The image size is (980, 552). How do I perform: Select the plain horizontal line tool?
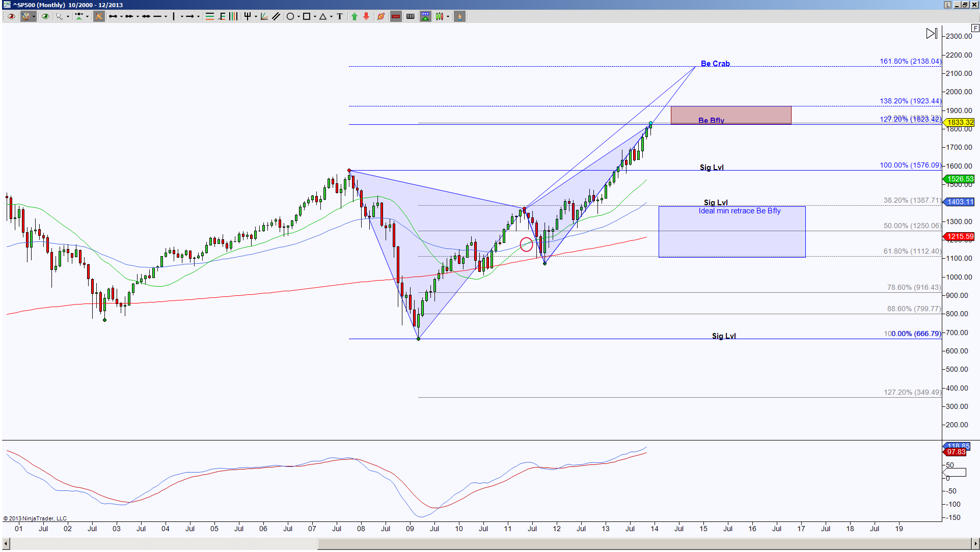pos(157,16)
